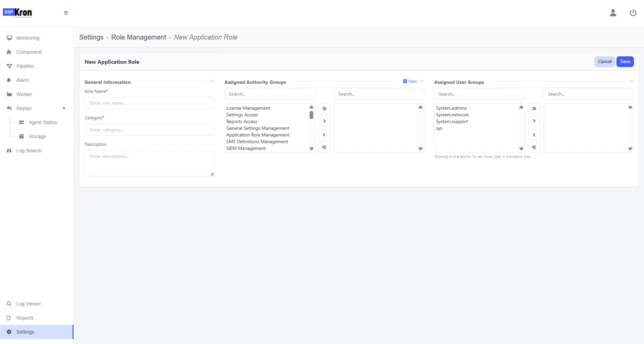Image resolution: width=644 pixels, height=344 pixels.
Task: Move all authority groups right with double chevron
Action: tap(324, 109)
